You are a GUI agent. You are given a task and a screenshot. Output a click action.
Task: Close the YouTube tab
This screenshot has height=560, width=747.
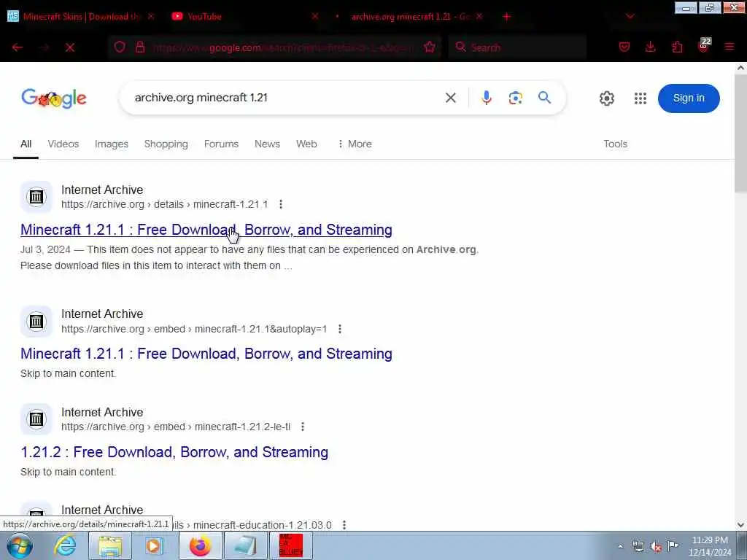click(x=315, y=16)
